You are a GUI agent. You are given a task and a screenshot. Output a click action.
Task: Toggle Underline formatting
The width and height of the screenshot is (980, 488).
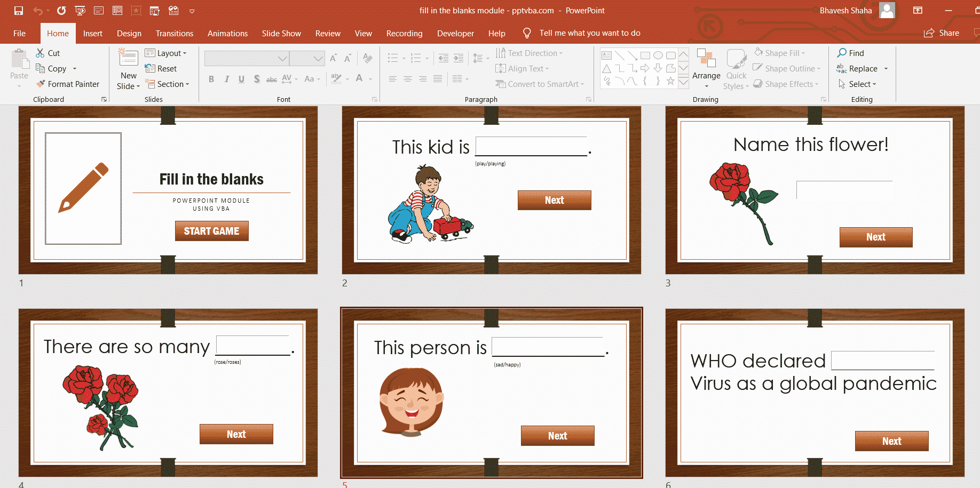point(241,79)
